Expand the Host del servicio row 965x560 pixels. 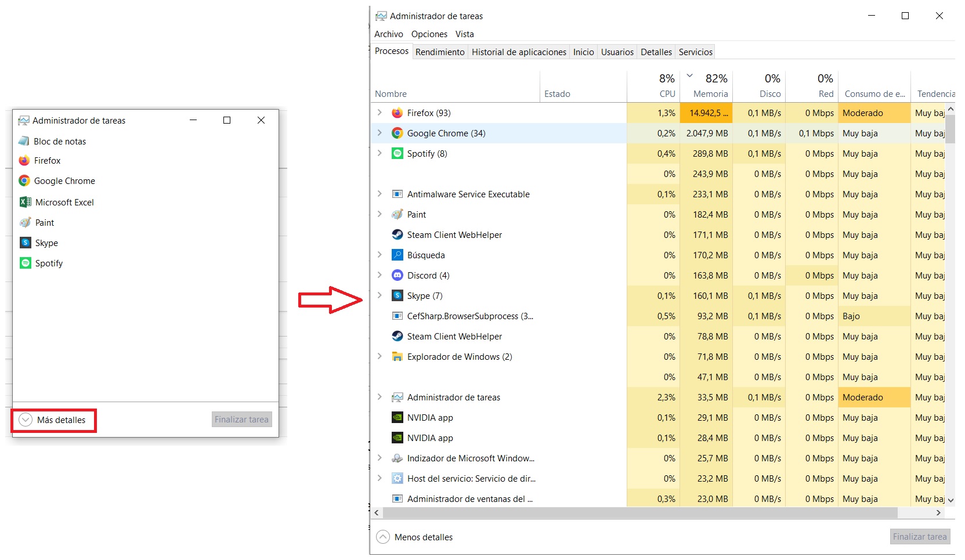click(380, 478)
